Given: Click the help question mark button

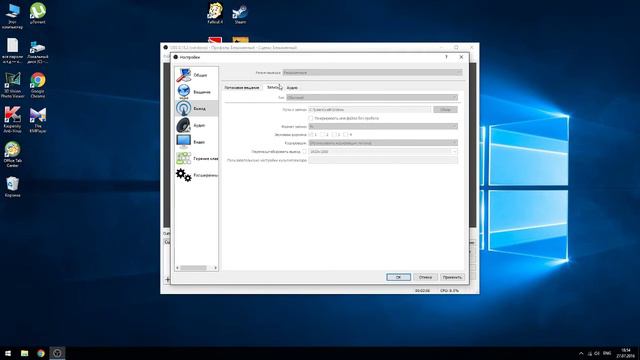Looking at the screenshot, I should pyautogui.click(x=446, y=57).
